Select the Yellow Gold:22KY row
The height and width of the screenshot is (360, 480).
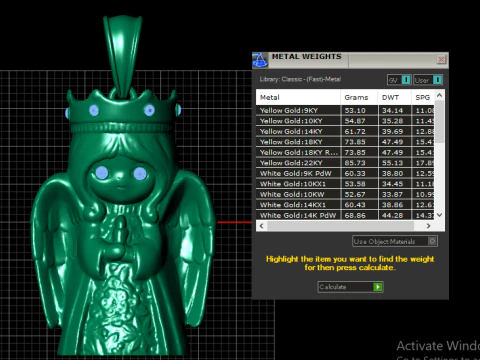click(345, 163)
